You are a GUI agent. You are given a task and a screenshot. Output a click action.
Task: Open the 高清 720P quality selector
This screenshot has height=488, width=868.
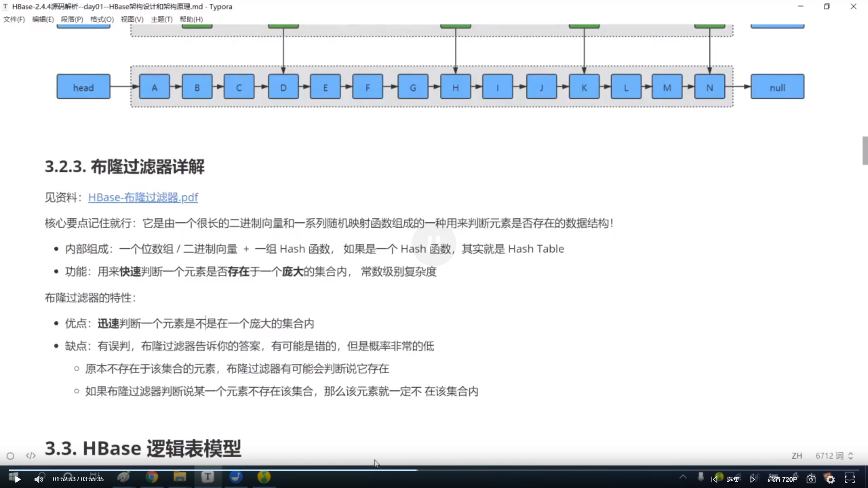(x=782, y=479)
